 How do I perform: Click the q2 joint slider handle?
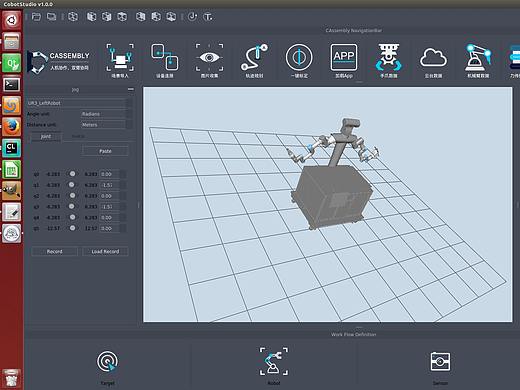pyautogui.click(x=72, y=195)
